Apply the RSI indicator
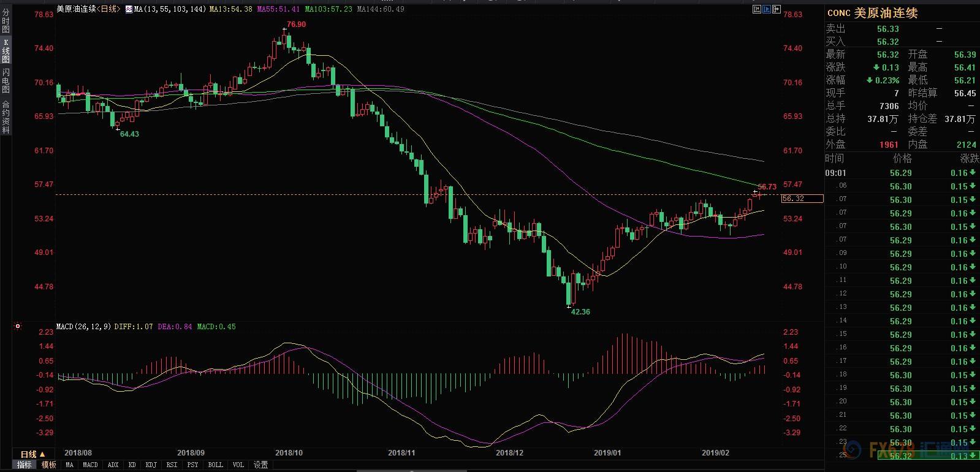Image resolution: width=980 pixels, height=472 pixels. [172, 465]
